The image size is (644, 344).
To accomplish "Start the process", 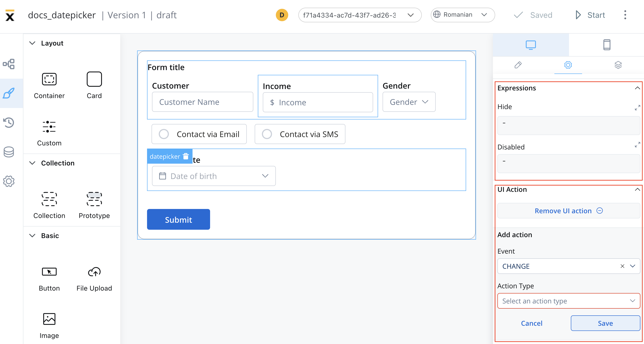I will click(590, 15).
